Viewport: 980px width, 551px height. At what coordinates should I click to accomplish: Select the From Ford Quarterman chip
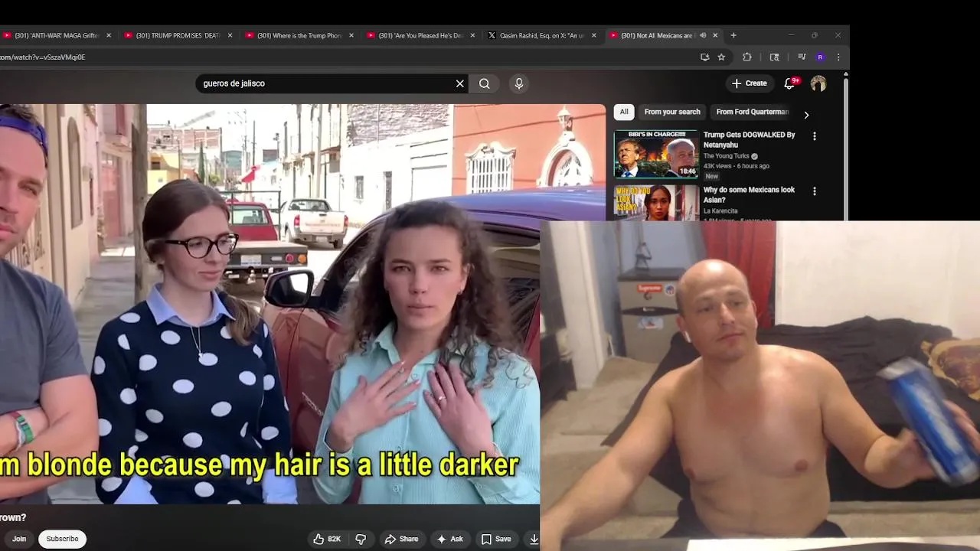coord(752,112)
